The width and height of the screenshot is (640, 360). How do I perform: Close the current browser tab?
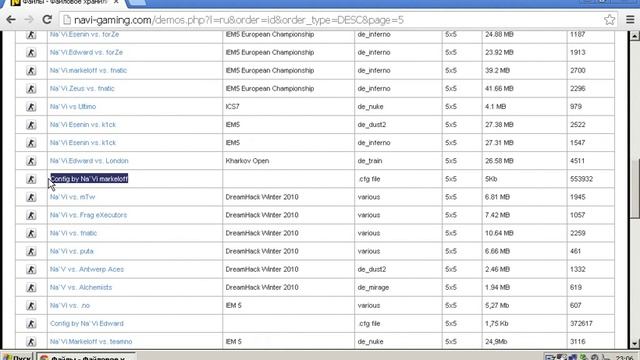pos(116,2)
